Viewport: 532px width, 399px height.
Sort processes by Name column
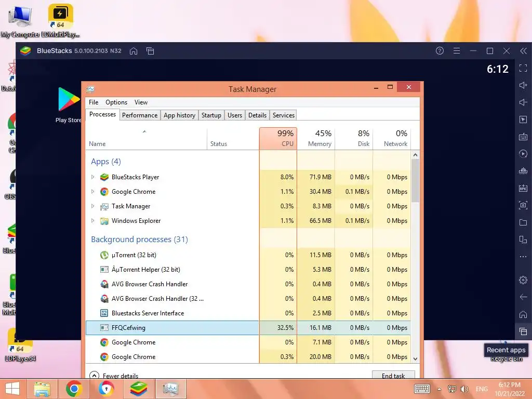point(146,138)
